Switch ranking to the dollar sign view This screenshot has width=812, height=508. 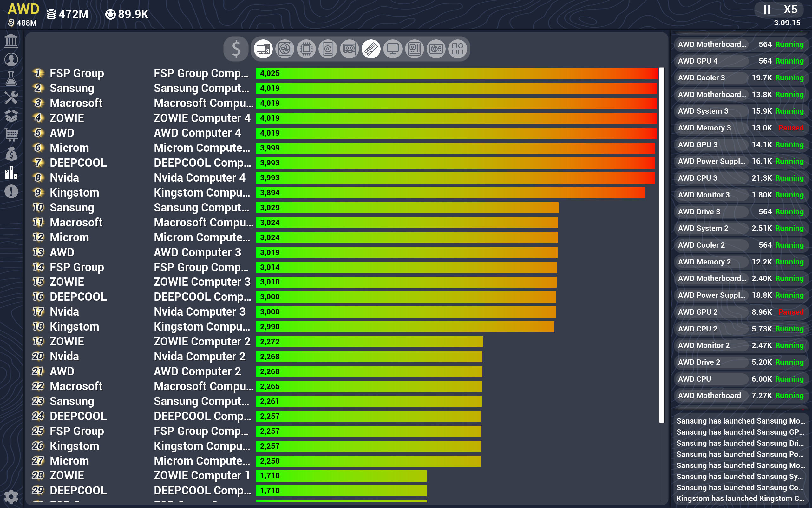(236, 49)
